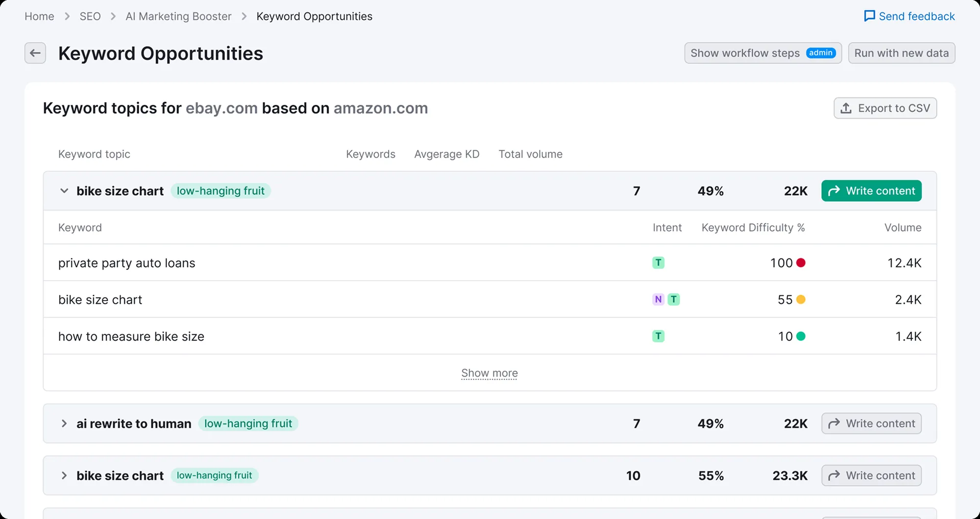Image resolution: width=980 pixels, height=519 pixels.
Task: Click the green difficulty dot next to 10
Action: coord(801,336)
